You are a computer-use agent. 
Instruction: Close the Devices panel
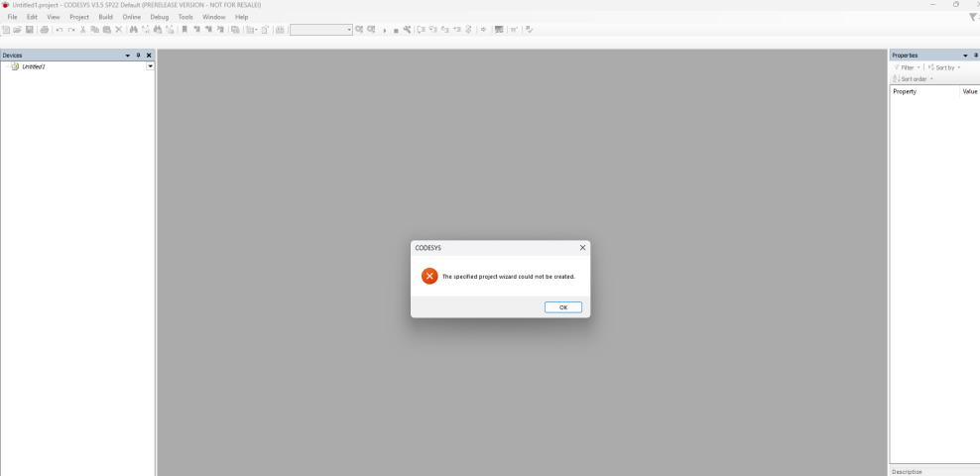pyautogui.click(x=149, y=56)
